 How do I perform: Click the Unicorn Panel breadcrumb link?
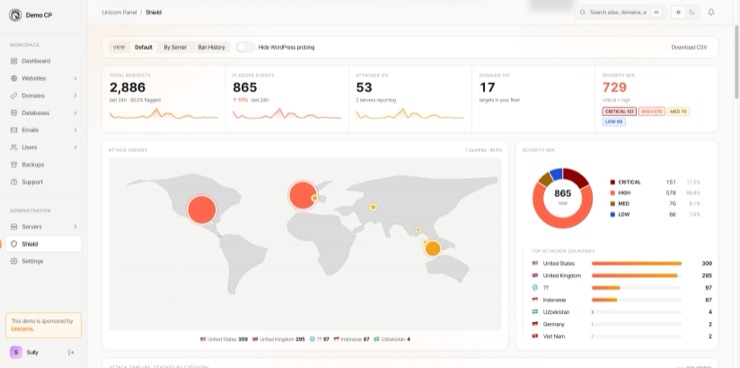(119, 12)
